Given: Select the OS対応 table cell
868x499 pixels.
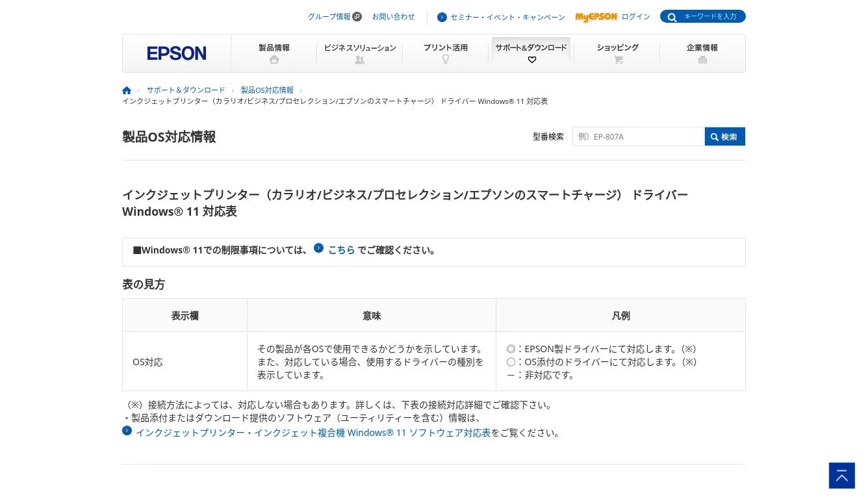Looking at the screenshot, I should (x=185, y=362).
